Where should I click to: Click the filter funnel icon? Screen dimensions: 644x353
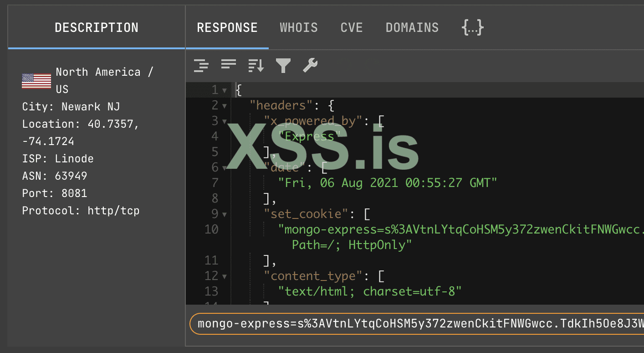pyautogui.click(x=283, y=66)
